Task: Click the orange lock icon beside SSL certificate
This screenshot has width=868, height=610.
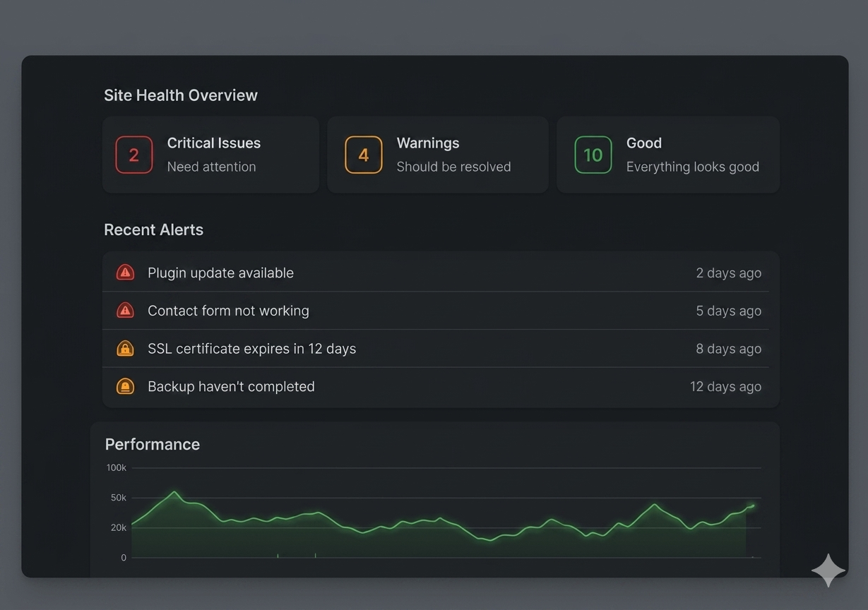Action: pyautogui.click(x=125, y=348)
